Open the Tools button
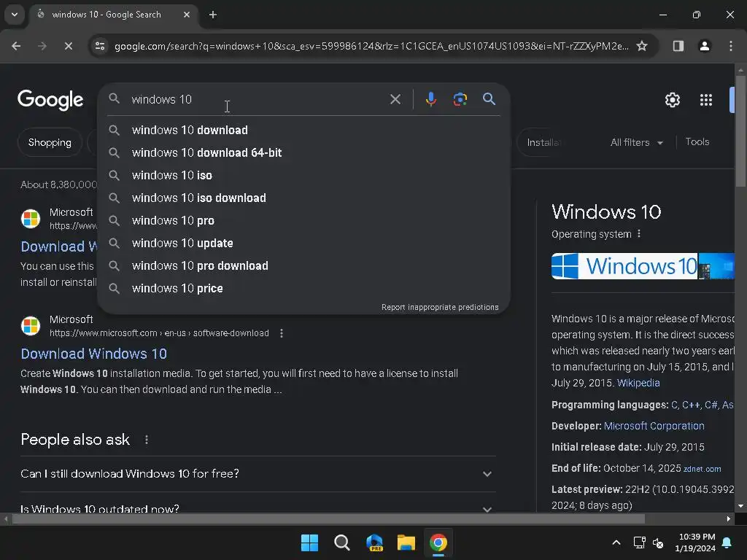The image size is (747, 560). [697, 142]
